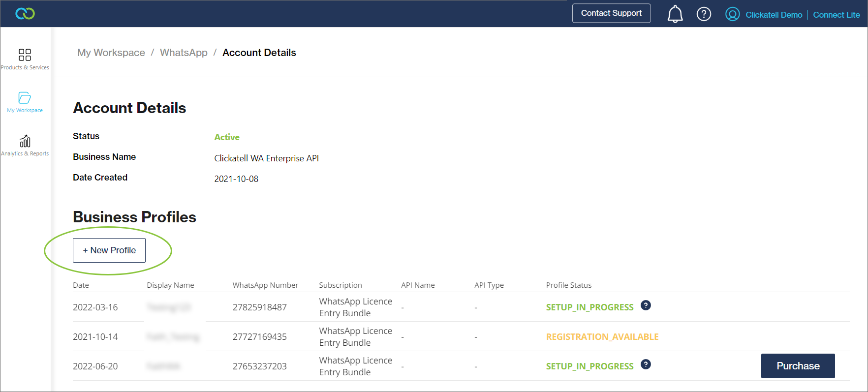Click the Contact Support button
Image resolution: width=868 pixels, height=392 pixels.
[611, 13]
